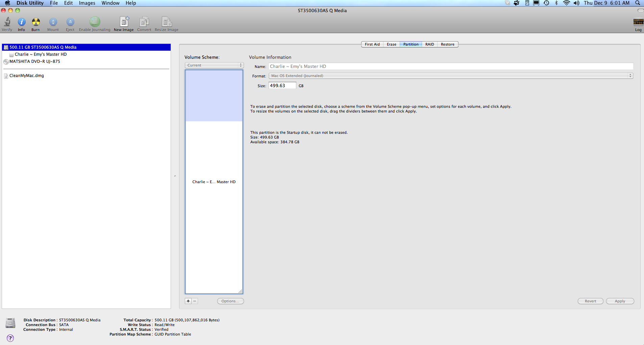Select the Partition tab
The height and width of the screenshot is (345, 644).
click(411, 44)
